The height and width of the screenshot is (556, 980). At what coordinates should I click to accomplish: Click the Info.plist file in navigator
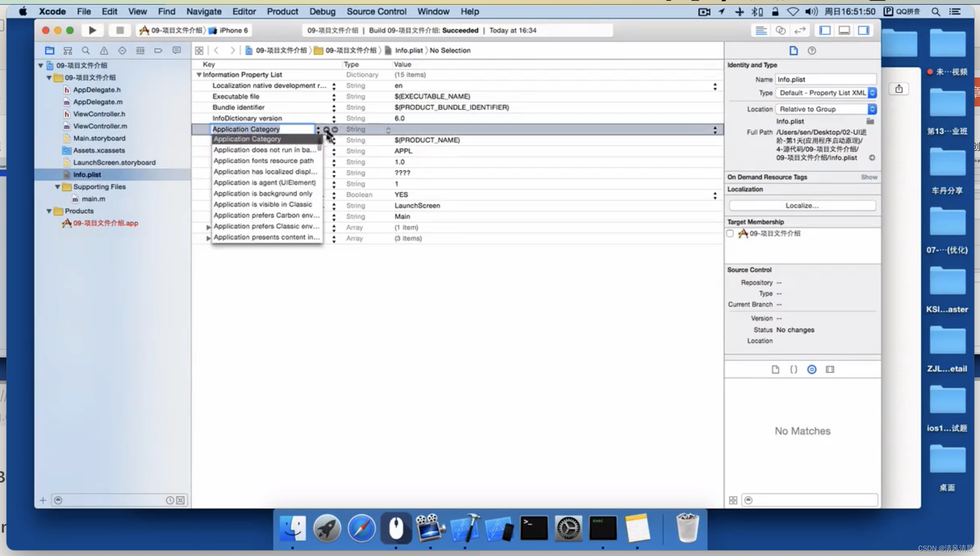tap(87, 174)
